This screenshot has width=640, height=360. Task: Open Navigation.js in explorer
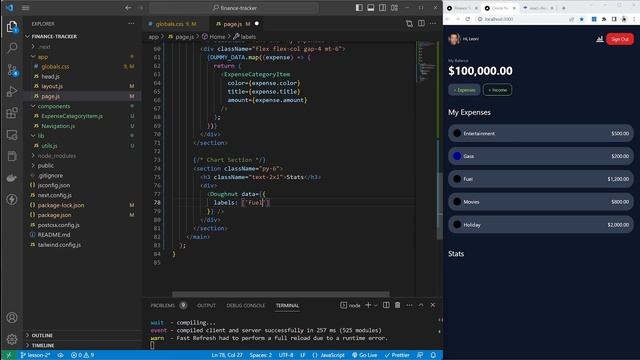click(58, 126)
